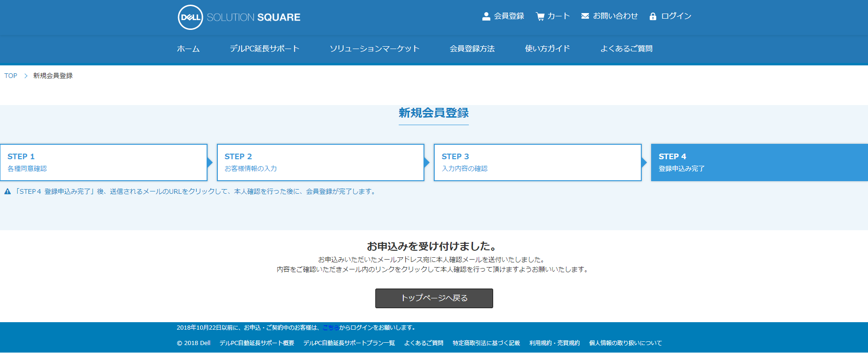Select STEP 3 入力内容の確認 box
868x353 pixels.
(538, 162)
